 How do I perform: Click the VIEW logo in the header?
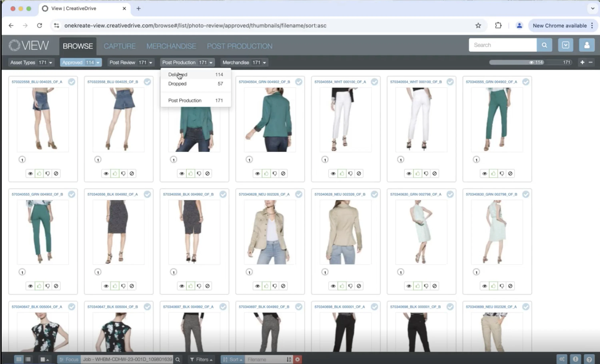tap(29, 45)
